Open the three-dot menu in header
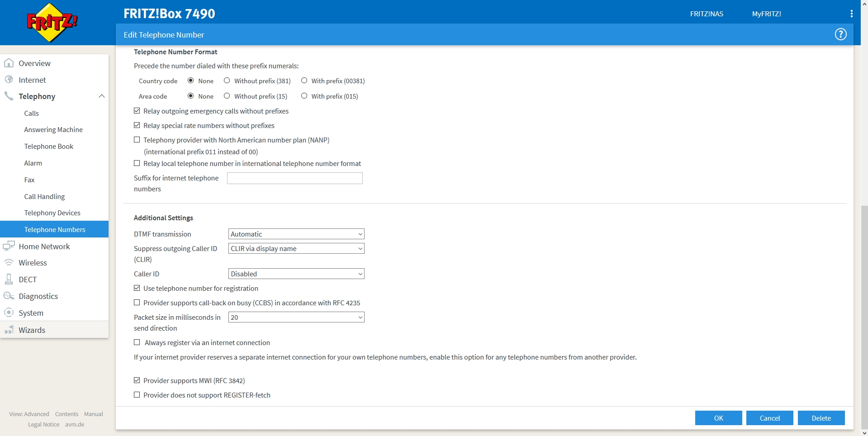The height and width of the screenshot is (436, 868). 852,14
